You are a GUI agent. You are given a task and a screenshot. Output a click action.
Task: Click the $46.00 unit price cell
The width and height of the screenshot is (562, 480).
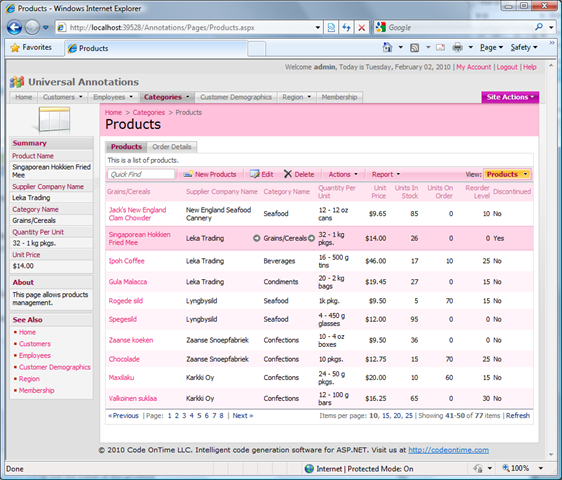point(376,261)
